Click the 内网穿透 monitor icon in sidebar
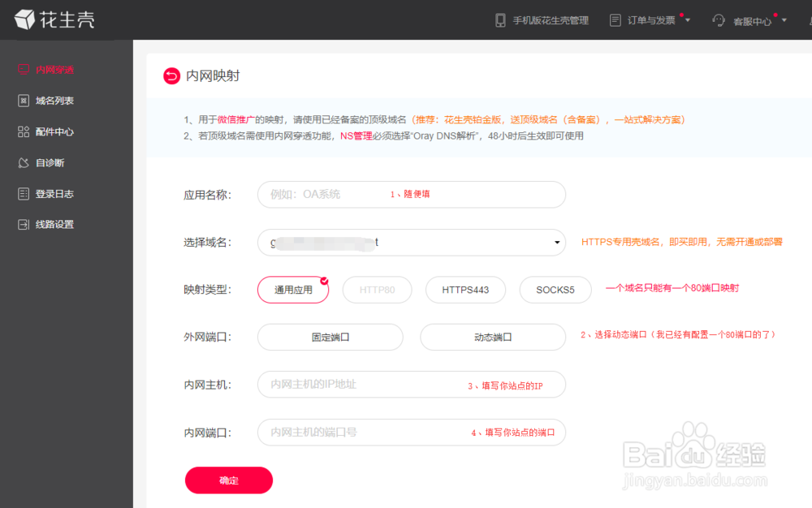812x508 pixels. (x=24, y=69)
